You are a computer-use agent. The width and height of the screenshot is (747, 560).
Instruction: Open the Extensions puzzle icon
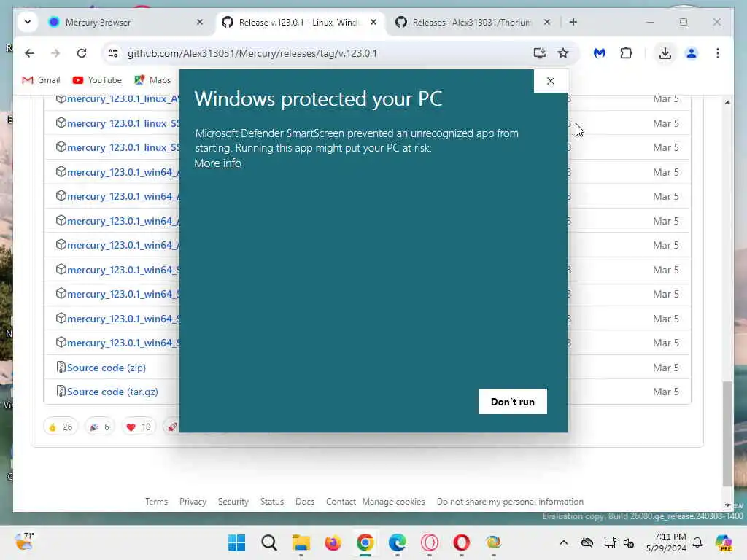tap(626, 53)
